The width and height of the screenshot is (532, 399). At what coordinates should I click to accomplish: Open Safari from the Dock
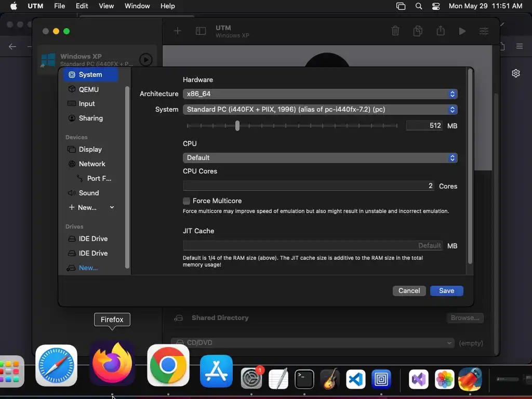coord(56,366)
